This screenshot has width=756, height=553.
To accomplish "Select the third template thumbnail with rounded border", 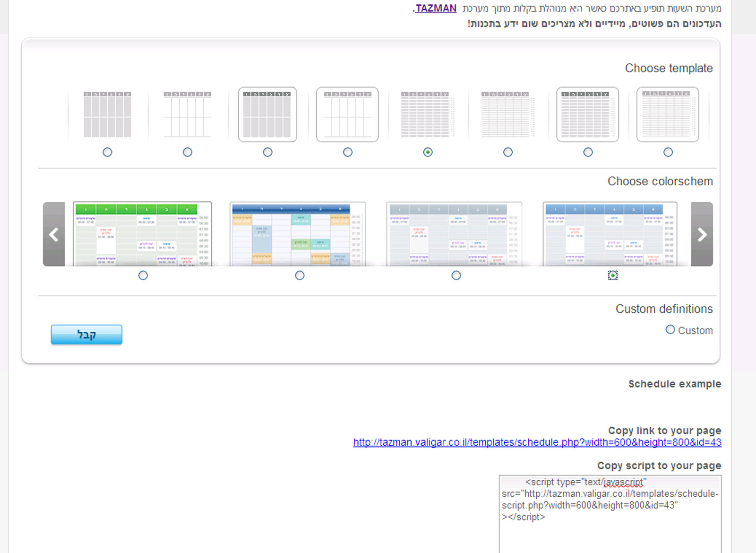I will (267, 114).
